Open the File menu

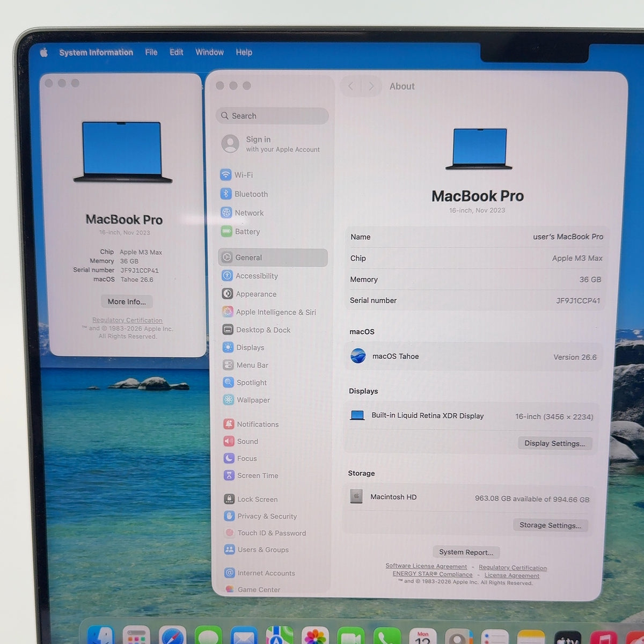(151, 52)
